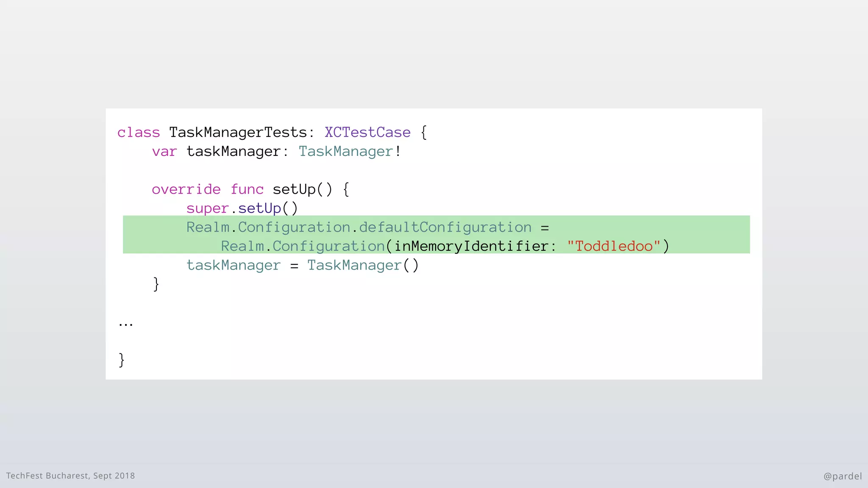Select the XCTestCase superclass text
The height and width of the screenshot is (488, 868).
[367, 132]
